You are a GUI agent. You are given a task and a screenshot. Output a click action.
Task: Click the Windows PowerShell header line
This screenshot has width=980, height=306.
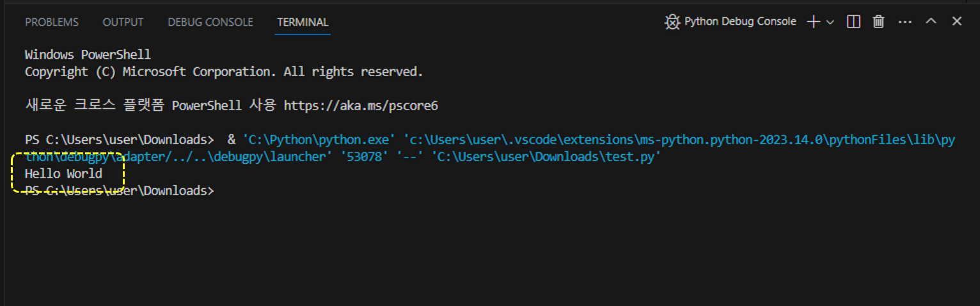[88, 55]
